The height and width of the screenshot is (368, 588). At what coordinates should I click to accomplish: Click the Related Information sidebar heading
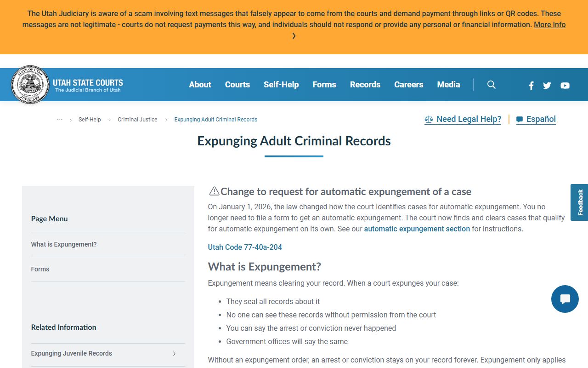point(64,328)
